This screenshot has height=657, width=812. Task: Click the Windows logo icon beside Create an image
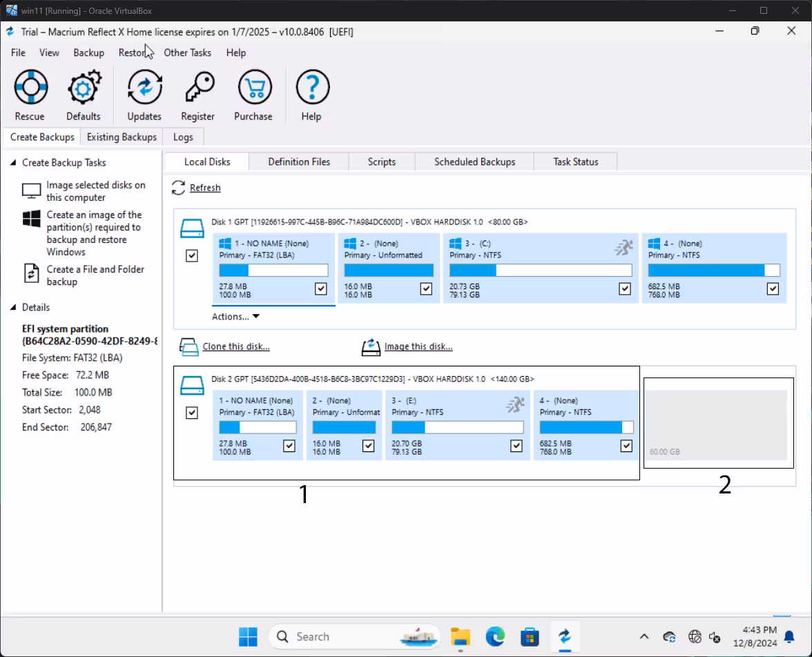click(31, 219)
